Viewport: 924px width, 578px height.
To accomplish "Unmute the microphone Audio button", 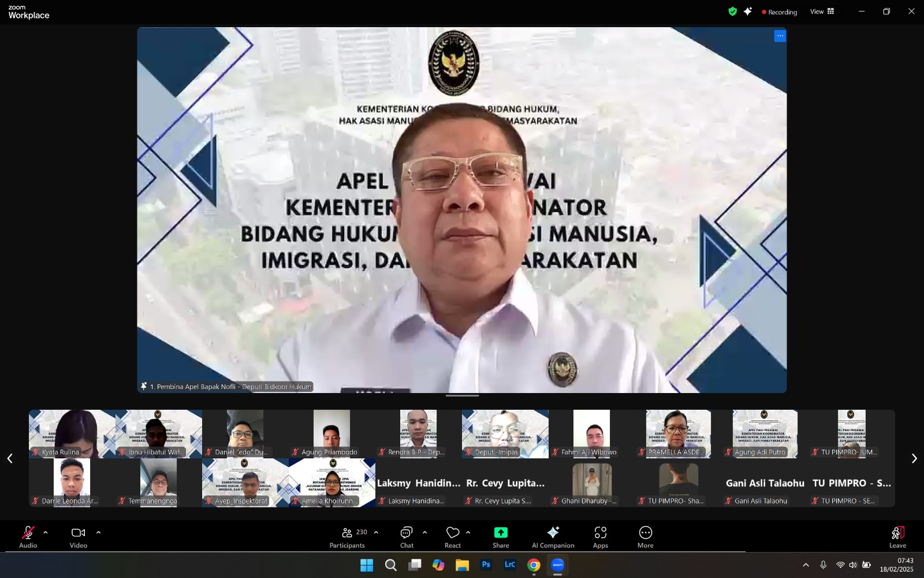I will (x=28, y=536).
